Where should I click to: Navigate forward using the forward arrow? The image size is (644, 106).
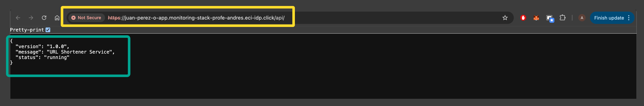[x=31, y=18]
